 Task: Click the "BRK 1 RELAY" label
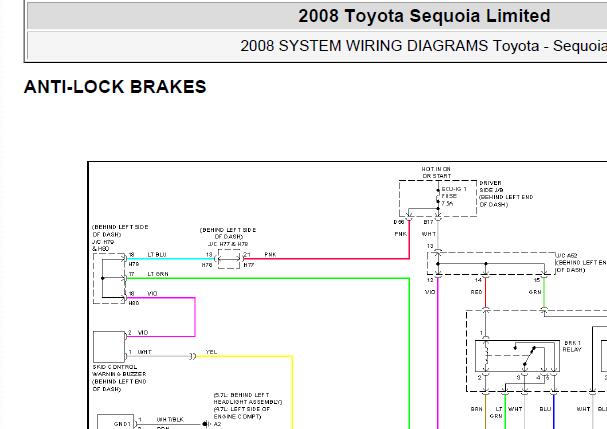(x=572, y=346)
